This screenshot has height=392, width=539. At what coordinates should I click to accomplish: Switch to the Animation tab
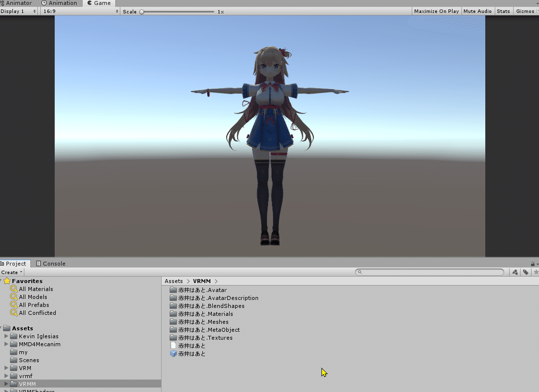pos(59,3)
